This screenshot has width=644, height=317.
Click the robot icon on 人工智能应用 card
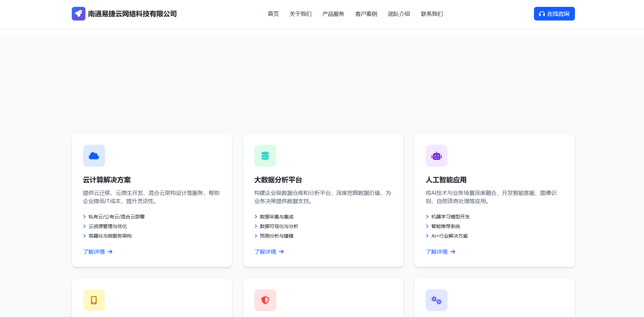coord(437,155)
